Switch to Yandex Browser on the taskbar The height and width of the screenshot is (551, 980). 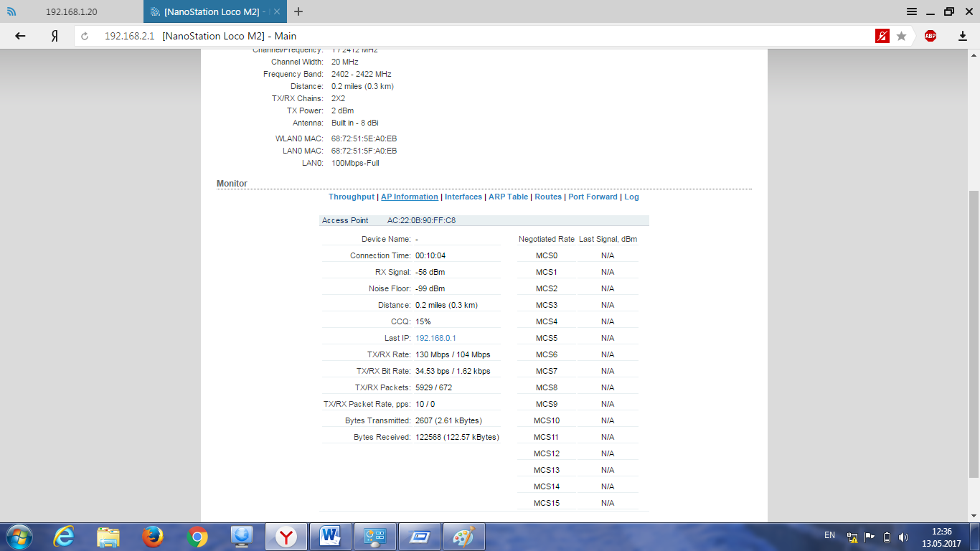(x=286, y=537)
